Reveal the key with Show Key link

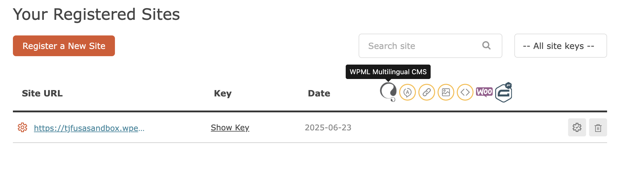230,128
